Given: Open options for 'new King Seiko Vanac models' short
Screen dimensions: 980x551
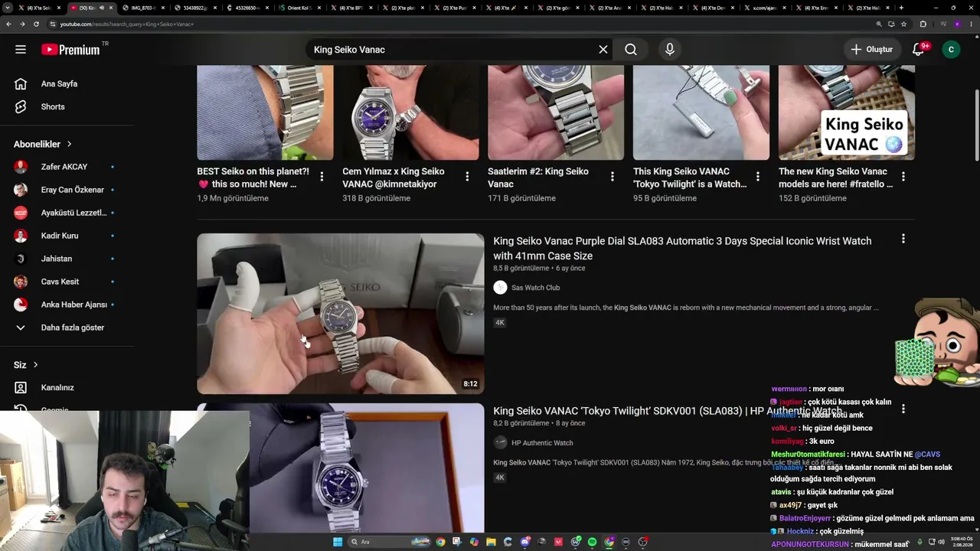Looking at the screenshot, I should (903, 177).
